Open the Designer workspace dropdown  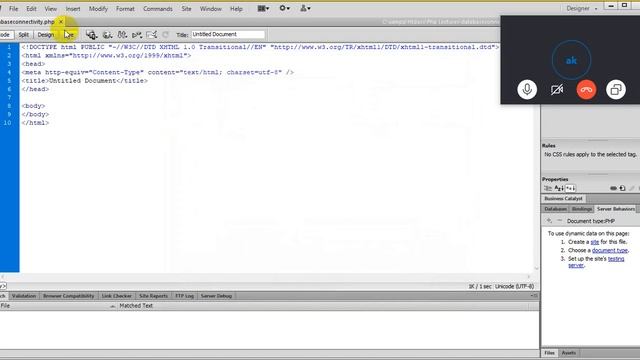(x=581, y=8)
